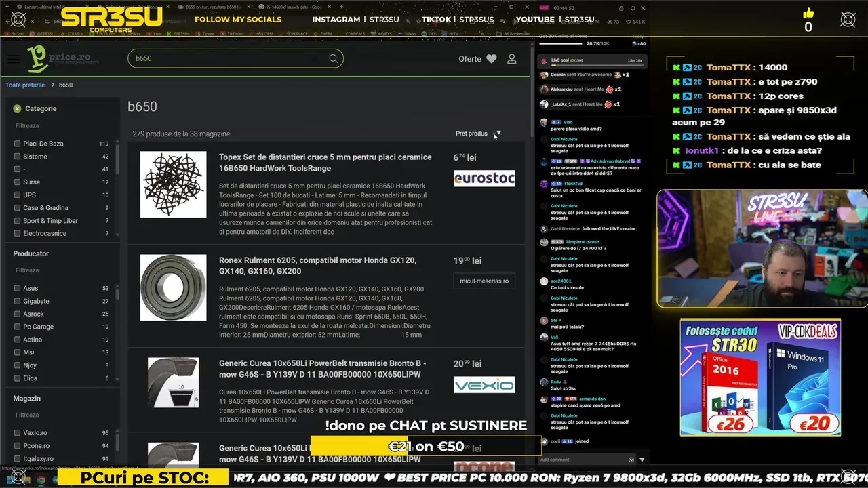Click the eurostoc shop logo
This screenshot has height=488, width=868.
click(x=484, y=178)
